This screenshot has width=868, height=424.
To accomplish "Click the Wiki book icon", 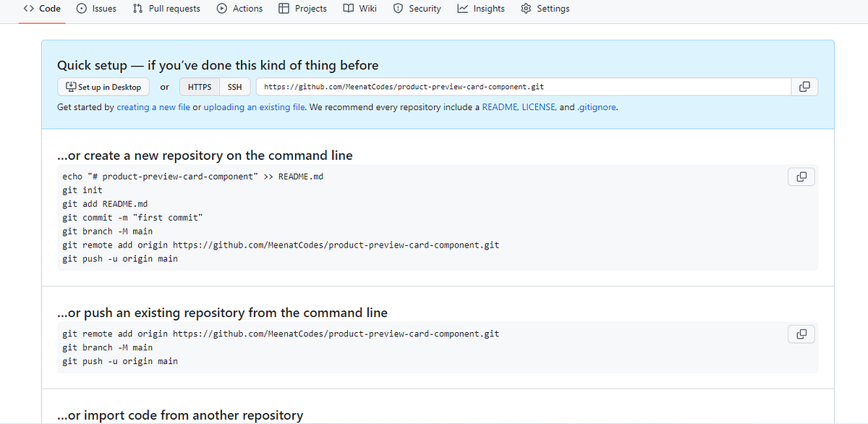I will point(347,9).
